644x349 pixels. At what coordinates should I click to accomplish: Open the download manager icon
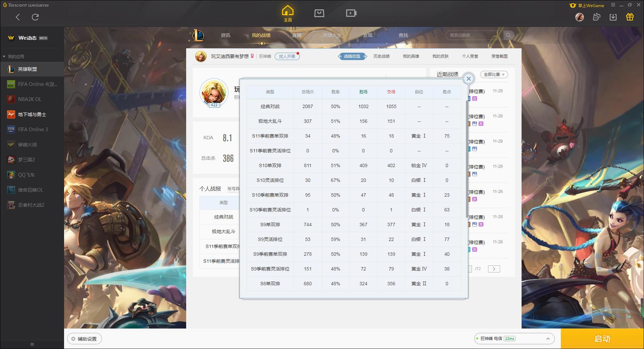pos(613,17)
